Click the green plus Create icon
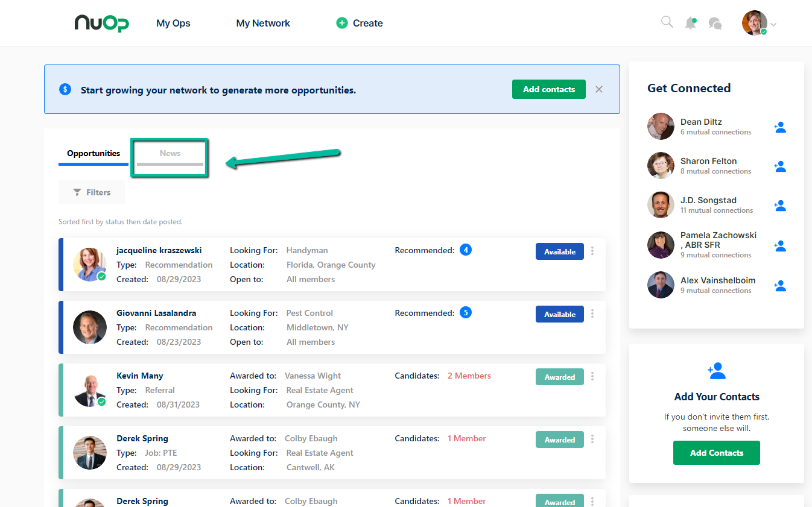 click(341, 23)
